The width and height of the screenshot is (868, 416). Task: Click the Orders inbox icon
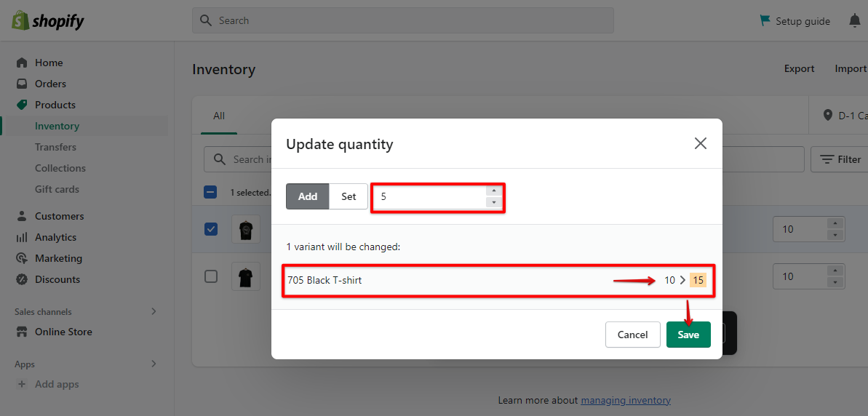tap(22, 84)
